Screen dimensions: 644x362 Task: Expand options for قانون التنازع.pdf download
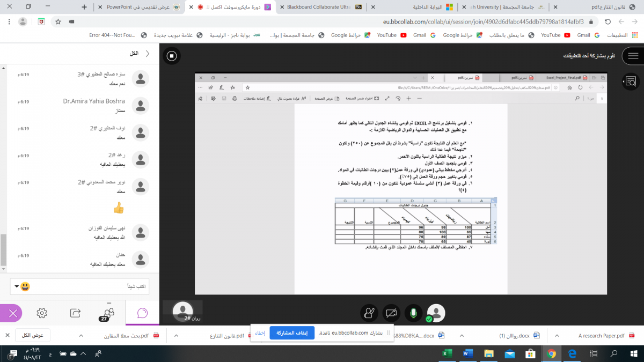coord(177,335)
